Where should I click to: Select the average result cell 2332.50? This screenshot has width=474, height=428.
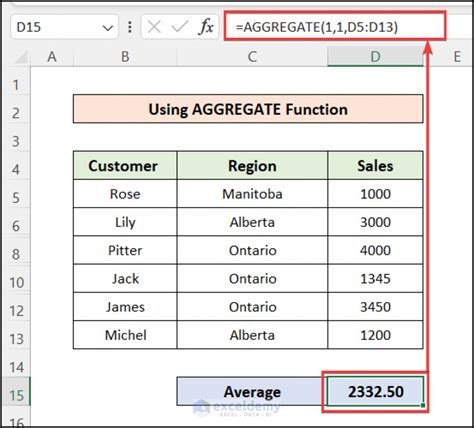(376, 391)
